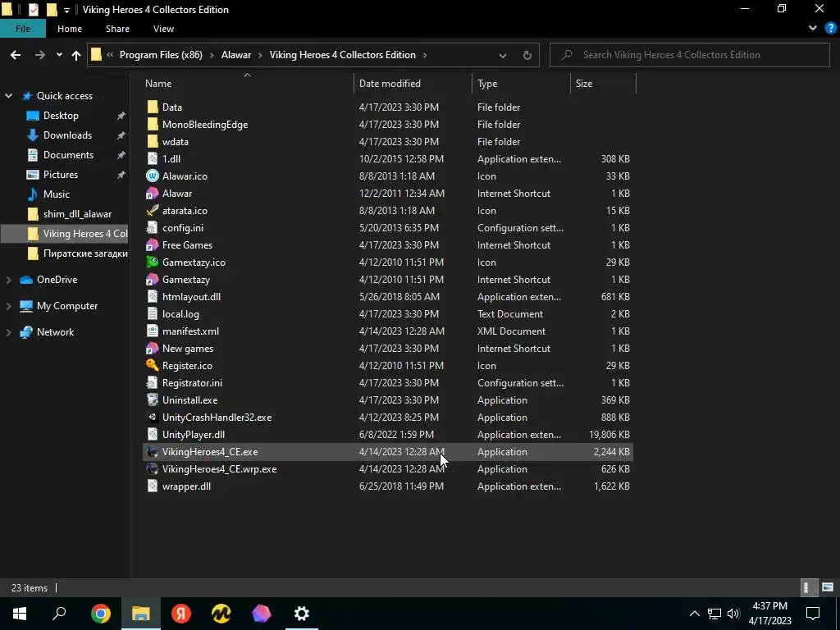Click the config.ini file icon
The height and width of the screenshot is (630, 840).
coord(153,228)
